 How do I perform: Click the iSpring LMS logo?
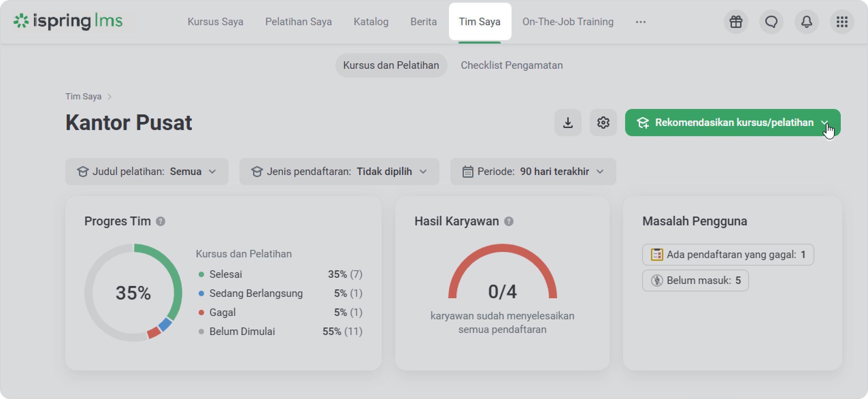pos(68,21)
